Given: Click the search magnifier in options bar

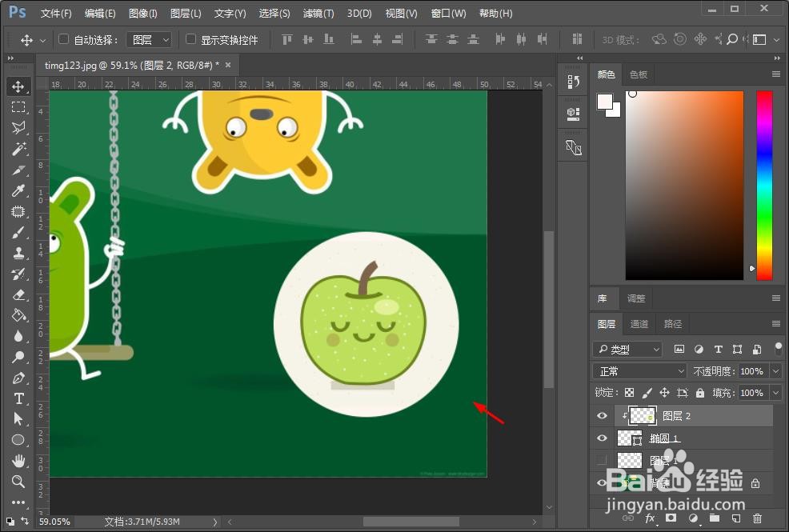Looking at the screenshot, I should (732, 39).
